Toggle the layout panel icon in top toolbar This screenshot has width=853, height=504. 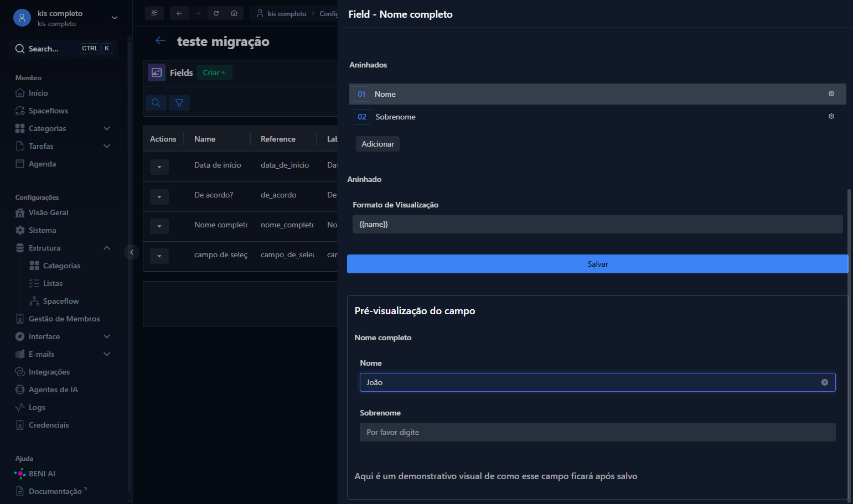154,13
